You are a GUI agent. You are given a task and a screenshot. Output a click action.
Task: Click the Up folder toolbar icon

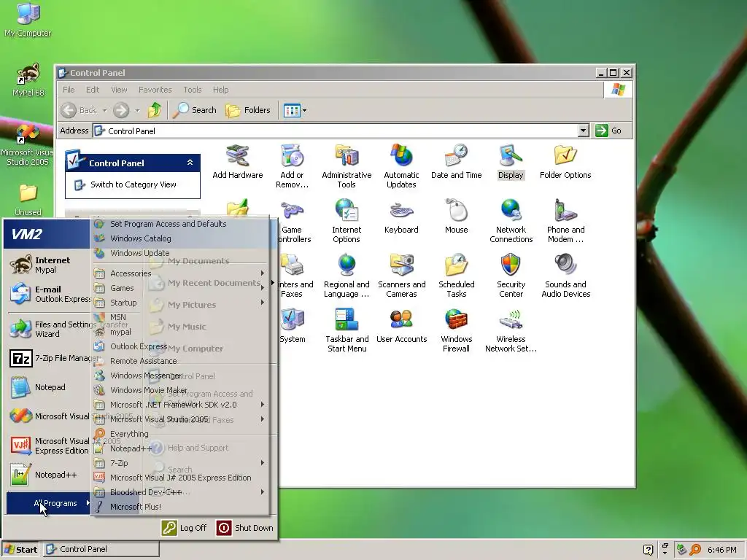(x=155, y=110)
